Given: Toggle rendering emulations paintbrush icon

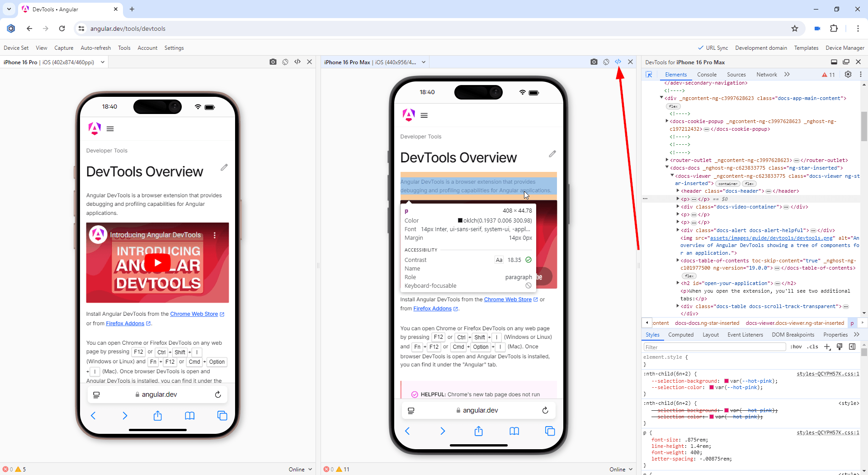Looking at the screenshot, I should (840, 347).
